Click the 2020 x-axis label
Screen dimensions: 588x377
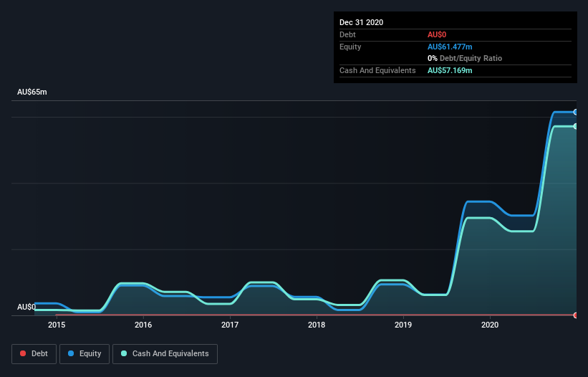490,325
